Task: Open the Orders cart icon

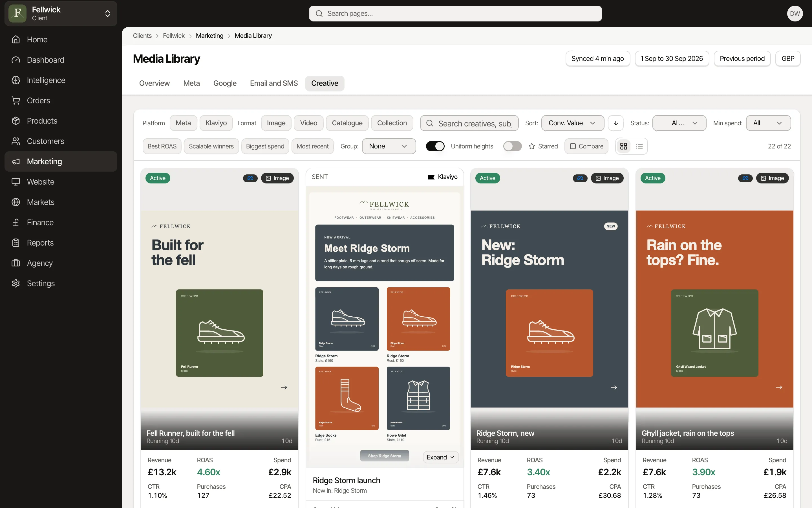Action: coord(16,100)
